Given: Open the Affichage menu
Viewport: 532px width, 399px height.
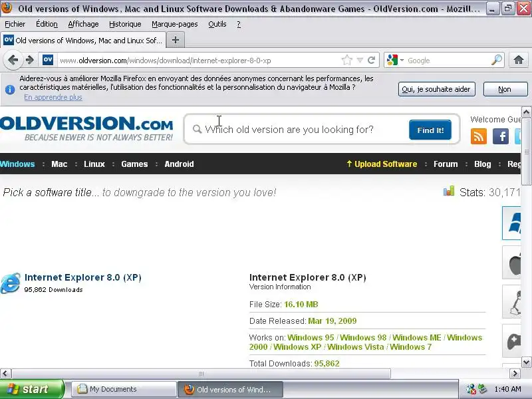Looking at the screenshot, I should coord(84,24).
